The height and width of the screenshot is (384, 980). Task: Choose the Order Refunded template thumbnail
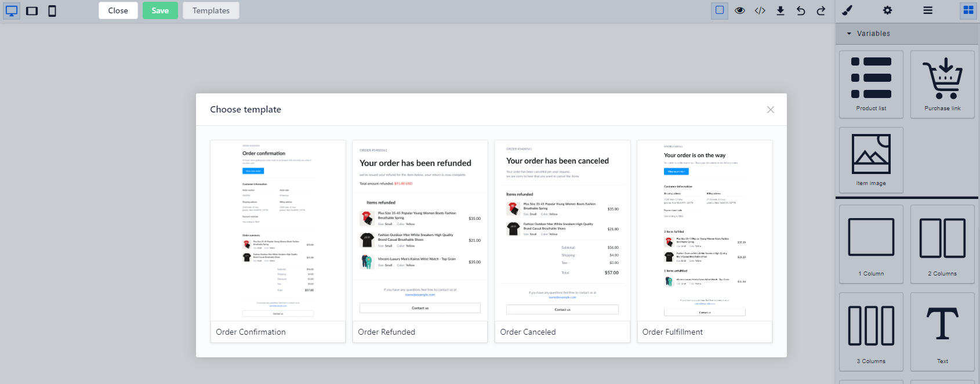click(420, 230)
